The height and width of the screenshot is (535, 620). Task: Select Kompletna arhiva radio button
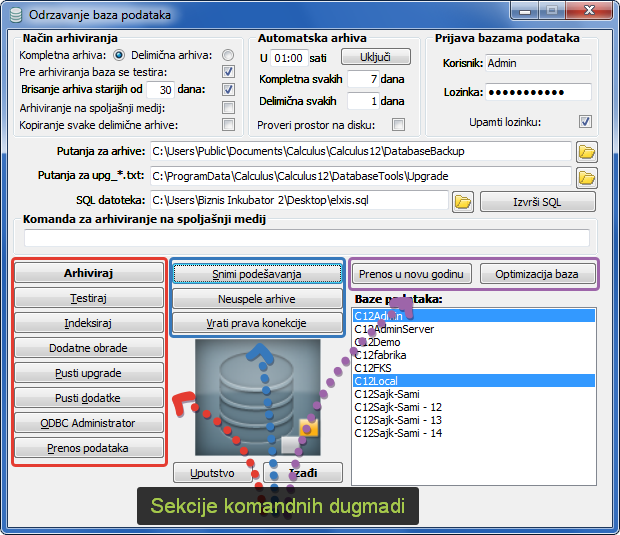coord(119,55)
